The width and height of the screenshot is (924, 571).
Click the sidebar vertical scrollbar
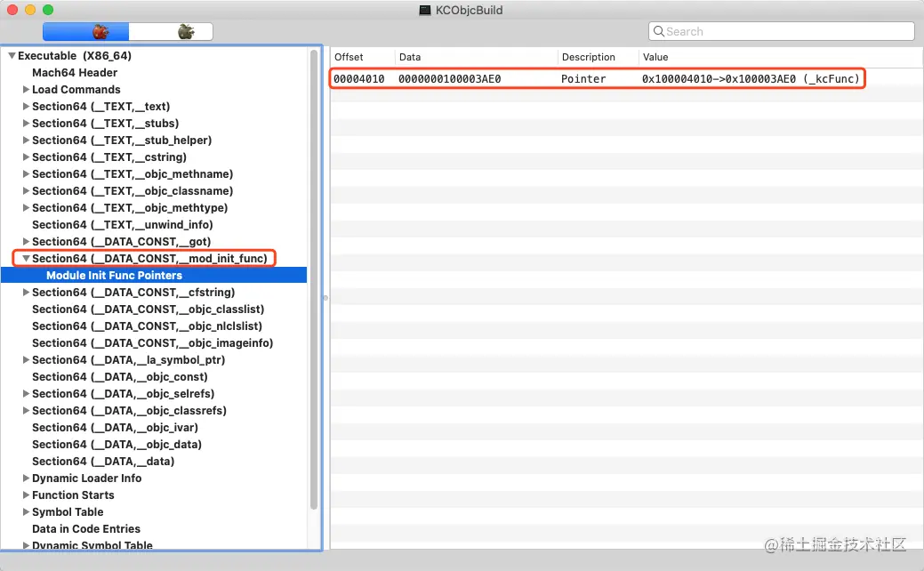(314, 280)
